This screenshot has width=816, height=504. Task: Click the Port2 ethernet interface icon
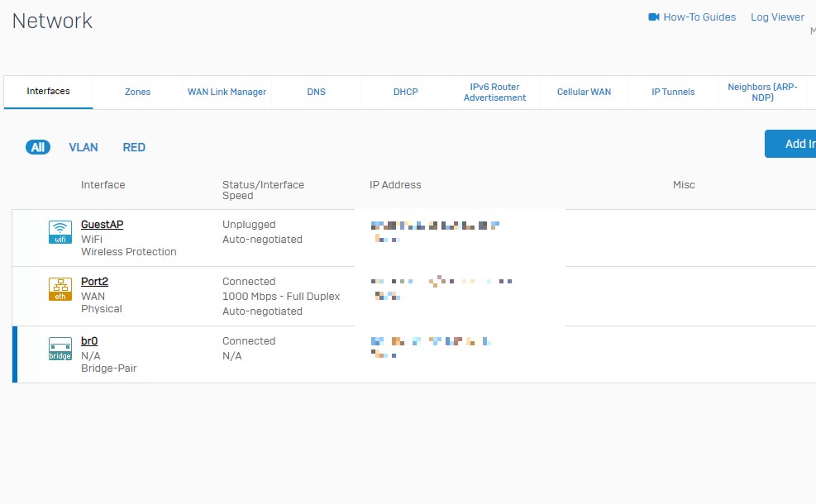[60, 289]
